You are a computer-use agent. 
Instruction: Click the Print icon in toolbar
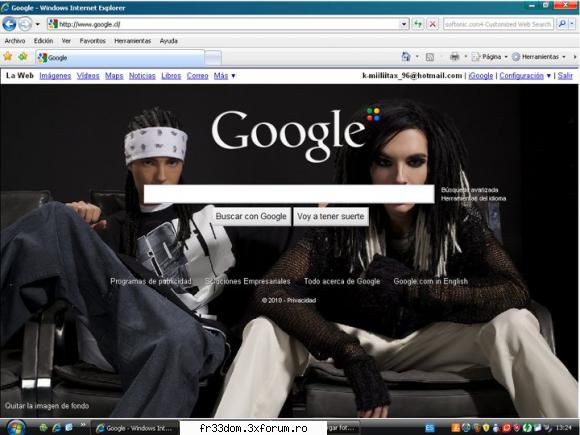coord(455,57)
